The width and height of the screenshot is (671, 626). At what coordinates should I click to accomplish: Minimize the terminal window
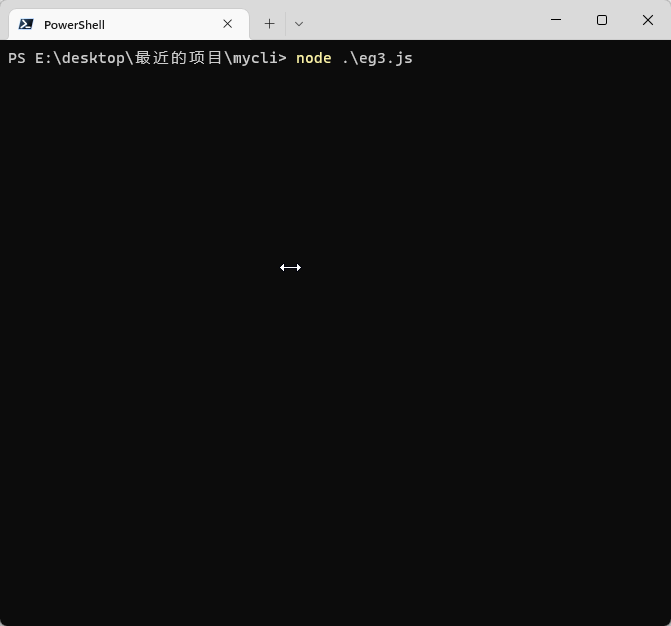click(x=556, y=20)
